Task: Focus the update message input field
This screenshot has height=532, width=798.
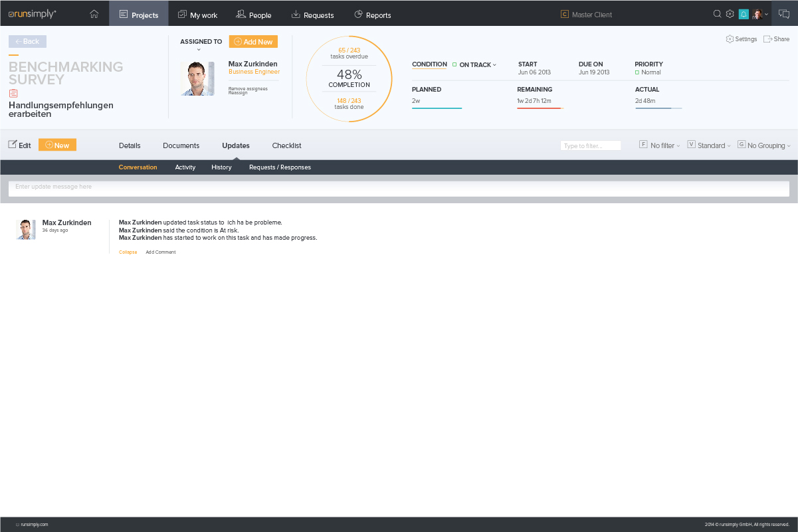Action: coord(399,188)
